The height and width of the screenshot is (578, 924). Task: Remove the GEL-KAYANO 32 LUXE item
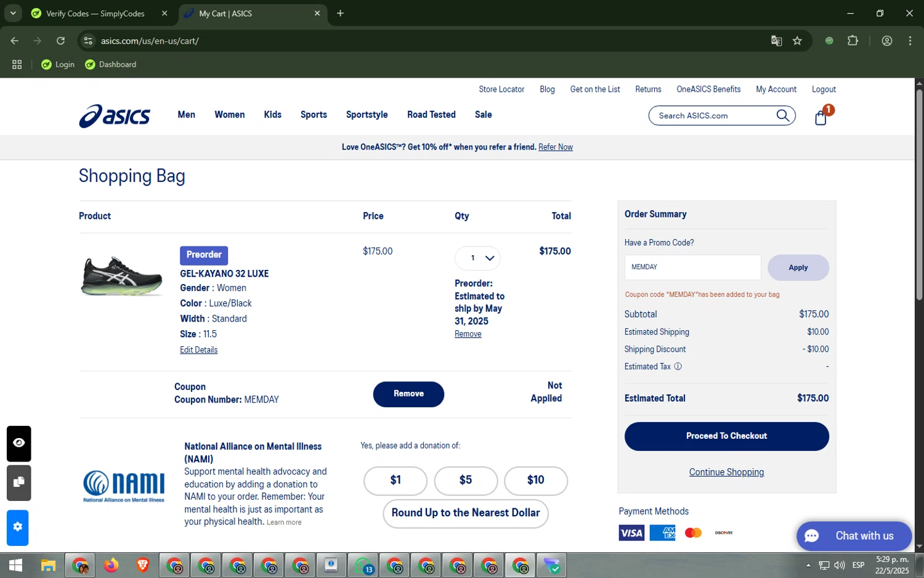468,334
